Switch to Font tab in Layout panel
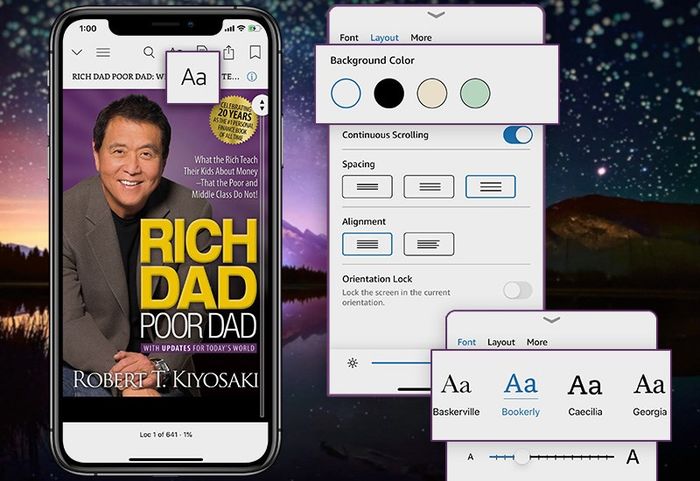This screenshot has height=481, width=700. pyautogui.click(x=349, y=38)
